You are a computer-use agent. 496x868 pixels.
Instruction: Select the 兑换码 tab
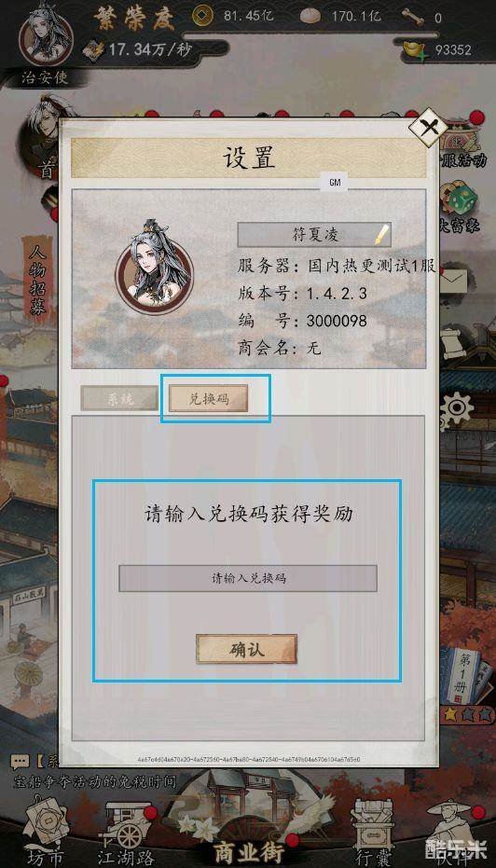click(208, 399)
